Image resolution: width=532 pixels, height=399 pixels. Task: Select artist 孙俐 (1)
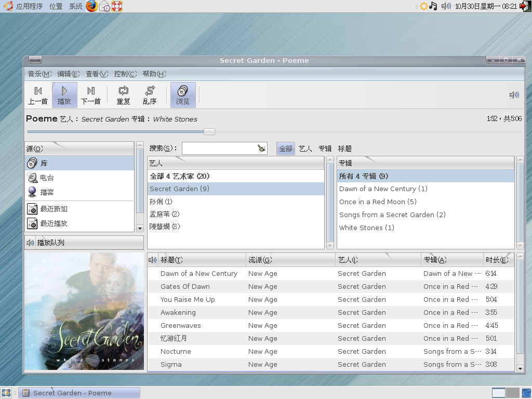click(x=236, y=202)
